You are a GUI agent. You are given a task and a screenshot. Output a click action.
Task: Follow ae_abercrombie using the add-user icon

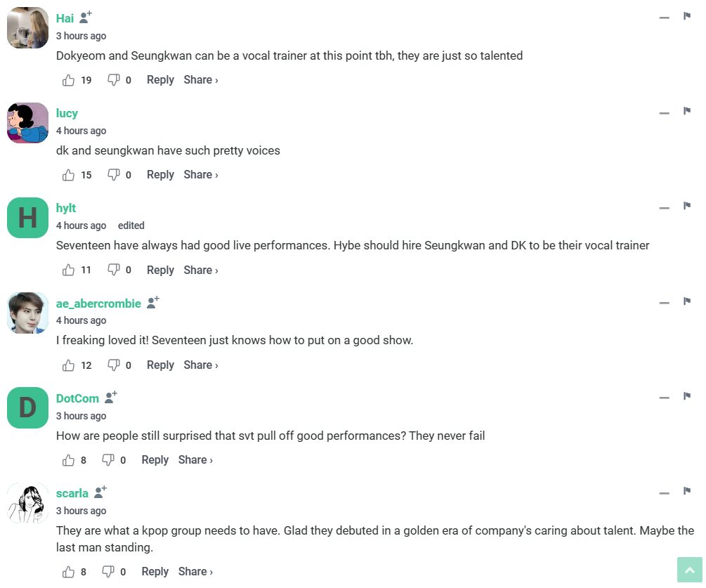tap(153, 303)
